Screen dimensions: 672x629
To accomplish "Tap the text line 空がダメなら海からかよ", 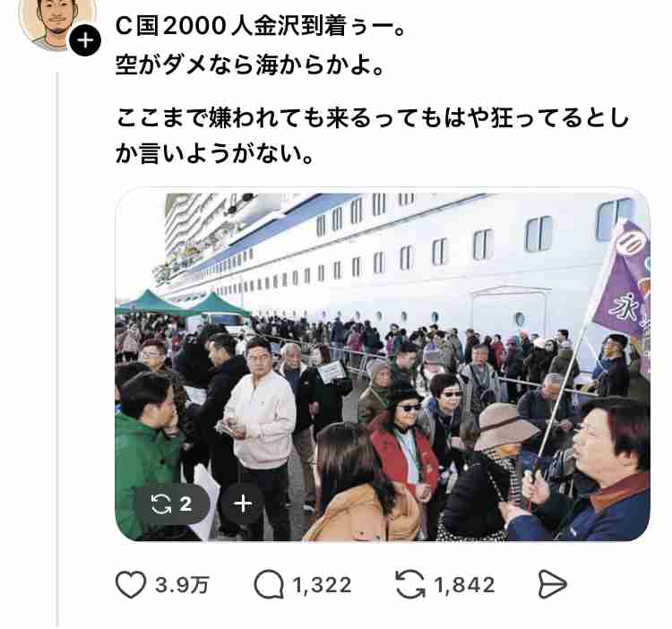I will coord(250,65).
